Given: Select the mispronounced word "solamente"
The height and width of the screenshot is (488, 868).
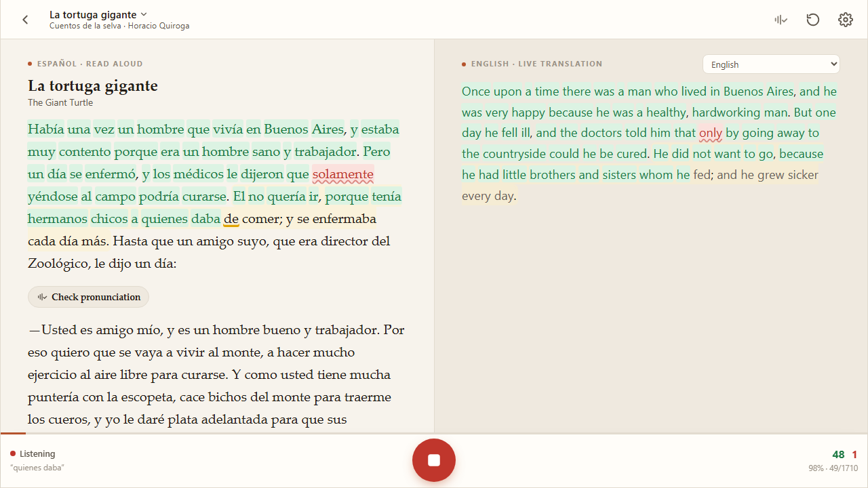Looking at the screenshot, I should coord(342,174).
